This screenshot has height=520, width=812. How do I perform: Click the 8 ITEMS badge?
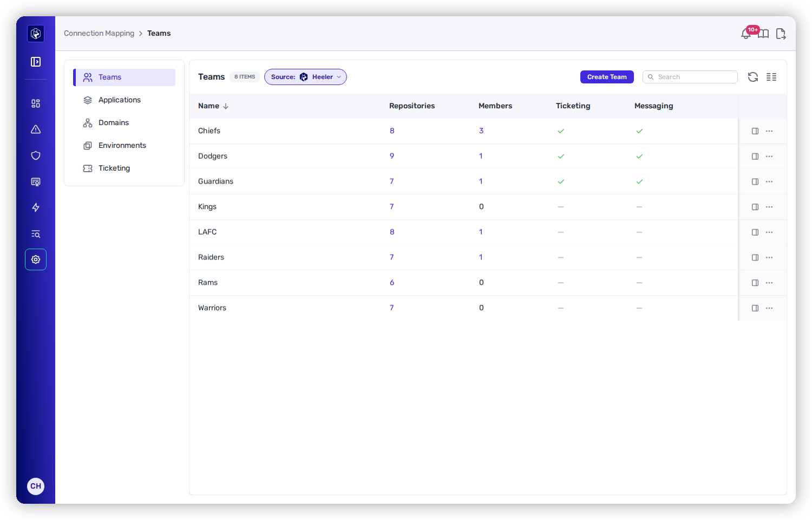(x=245, y=77)
